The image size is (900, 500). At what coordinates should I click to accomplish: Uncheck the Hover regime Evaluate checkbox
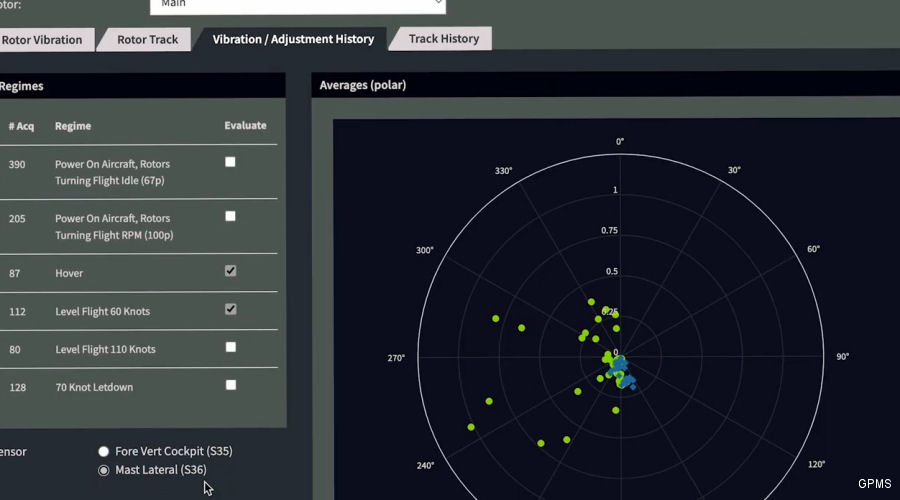point(231,271)
